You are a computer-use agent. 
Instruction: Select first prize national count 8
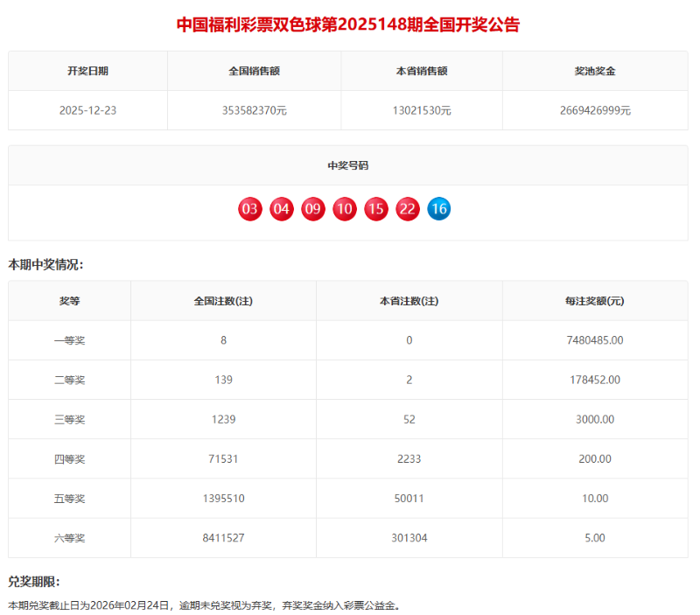pyautogui.click(x=223, y=340)
